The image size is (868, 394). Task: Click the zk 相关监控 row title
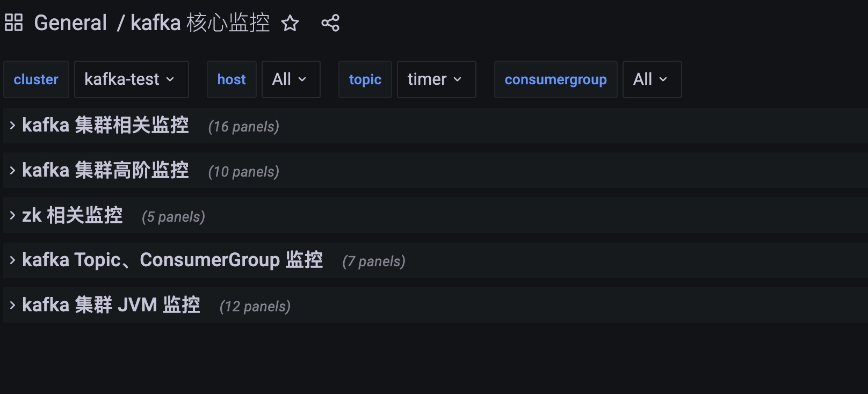73,216
